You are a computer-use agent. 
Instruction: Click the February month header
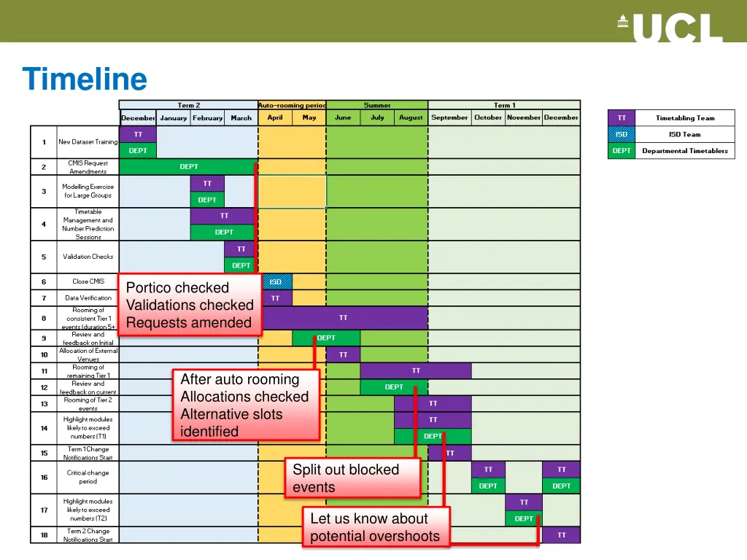(207, 117)
